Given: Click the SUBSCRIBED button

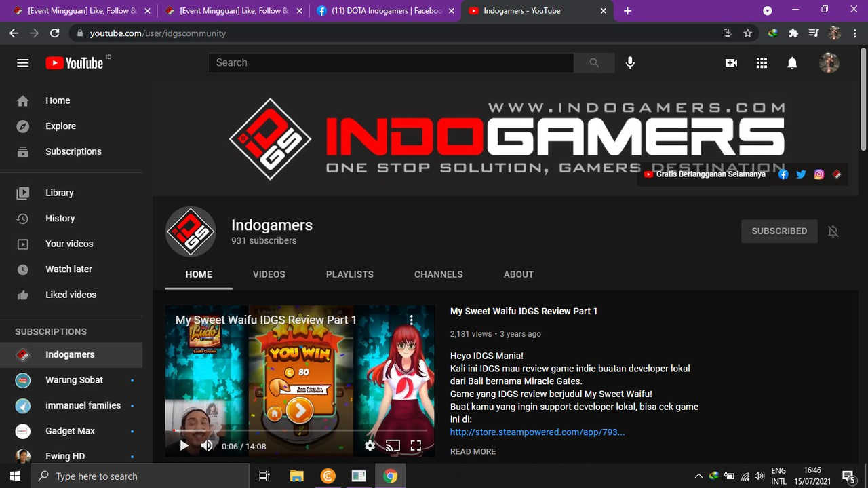Looking at the screenshot, I should click(779, 231).
